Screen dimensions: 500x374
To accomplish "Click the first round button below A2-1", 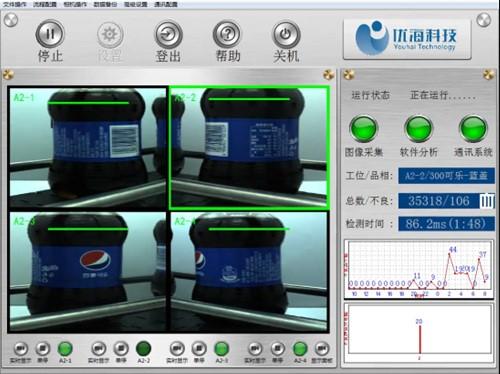I will point(21,349).
